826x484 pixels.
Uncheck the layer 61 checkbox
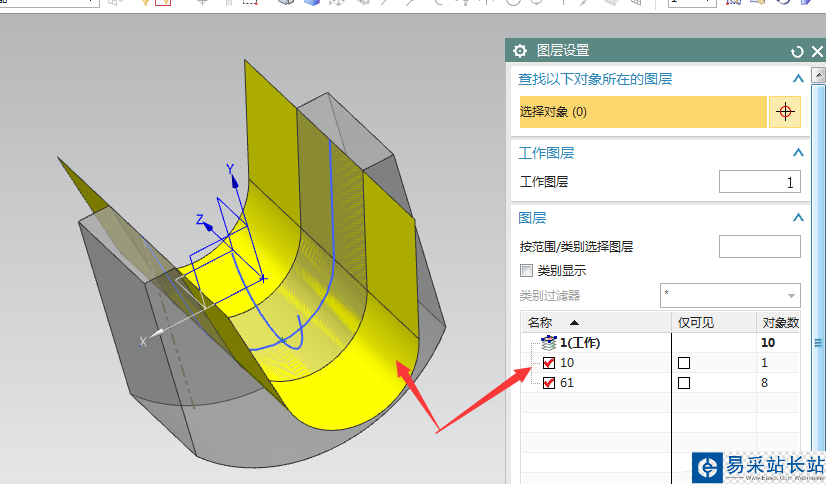click(x=549, y=383)
